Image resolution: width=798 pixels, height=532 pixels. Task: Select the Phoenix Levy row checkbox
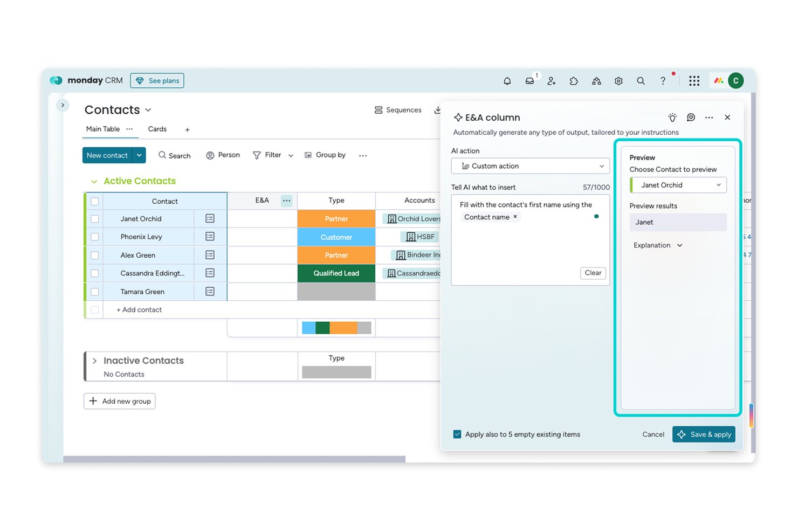coord(95,237)
